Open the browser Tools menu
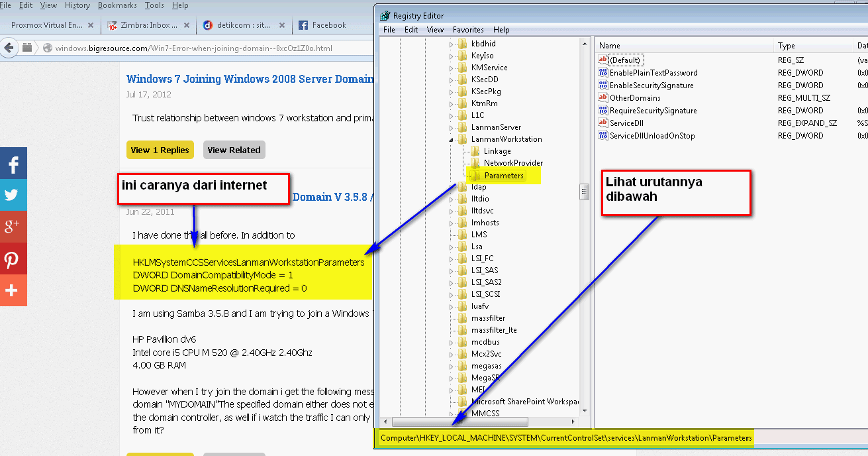The image size is (868, 456). (154, 5)
